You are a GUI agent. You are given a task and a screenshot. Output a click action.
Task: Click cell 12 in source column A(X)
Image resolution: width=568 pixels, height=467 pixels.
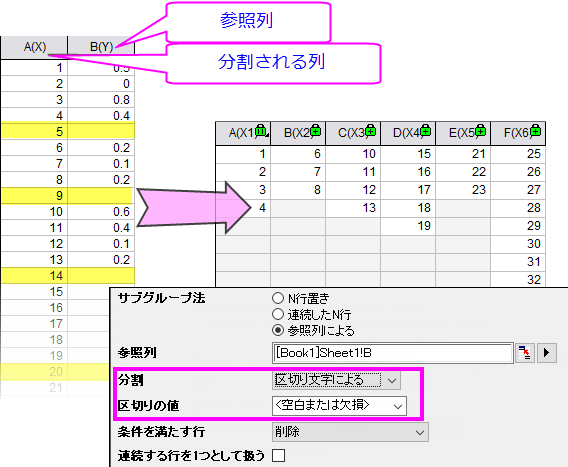34,244
